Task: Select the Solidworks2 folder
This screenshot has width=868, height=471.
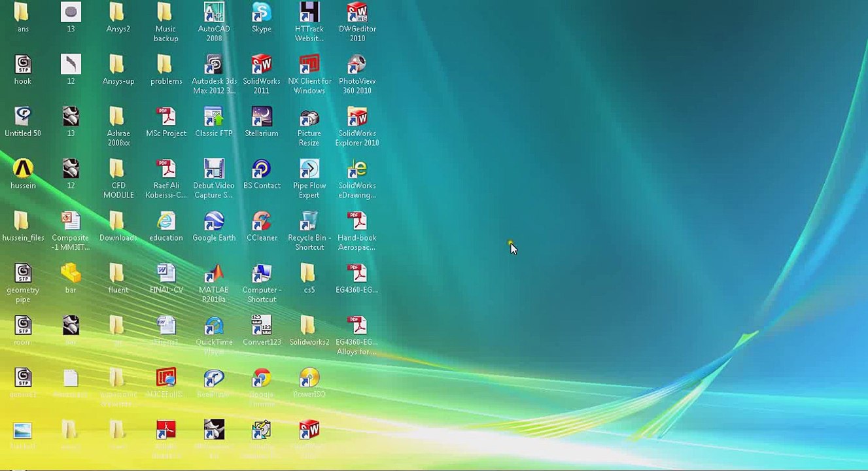Action: click(309, 326)
